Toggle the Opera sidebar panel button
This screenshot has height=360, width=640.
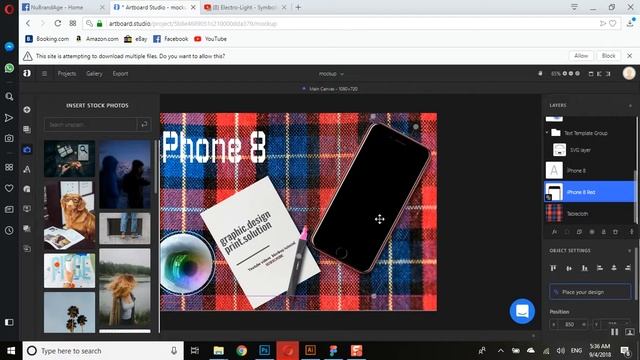click(x=9, y=322)
